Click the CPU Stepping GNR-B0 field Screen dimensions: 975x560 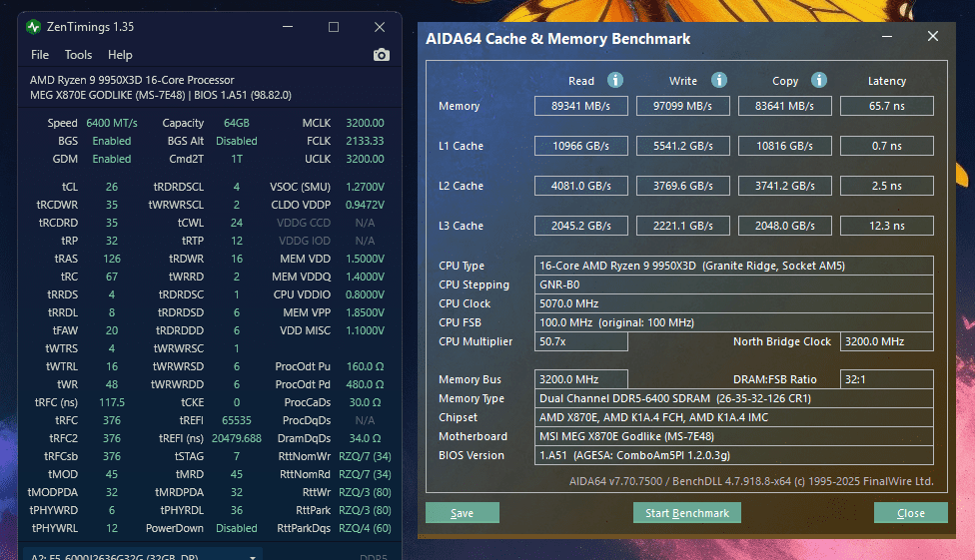pos(733,284)
